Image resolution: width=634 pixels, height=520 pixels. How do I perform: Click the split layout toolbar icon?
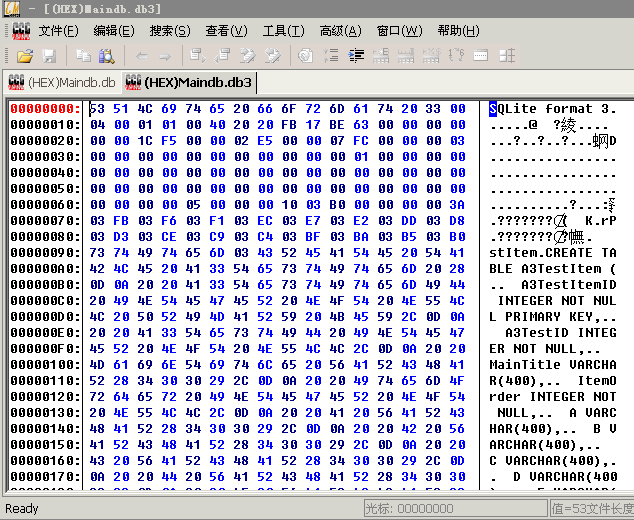coord(507,56)
